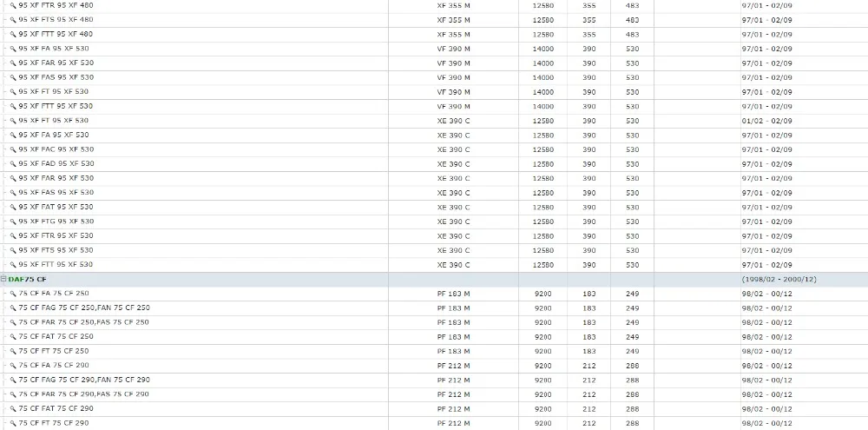The image size is (868, 430).
Task: Click '183' cell in 75 CF FAR 75 CF 250 row
Action: pos(589,322)
